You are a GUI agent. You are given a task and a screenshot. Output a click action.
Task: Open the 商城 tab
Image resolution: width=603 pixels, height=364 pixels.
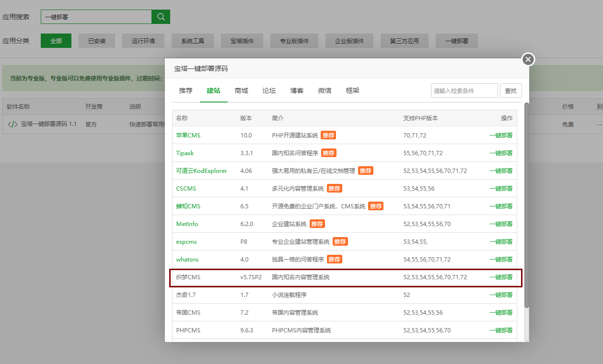click(242, 91)
